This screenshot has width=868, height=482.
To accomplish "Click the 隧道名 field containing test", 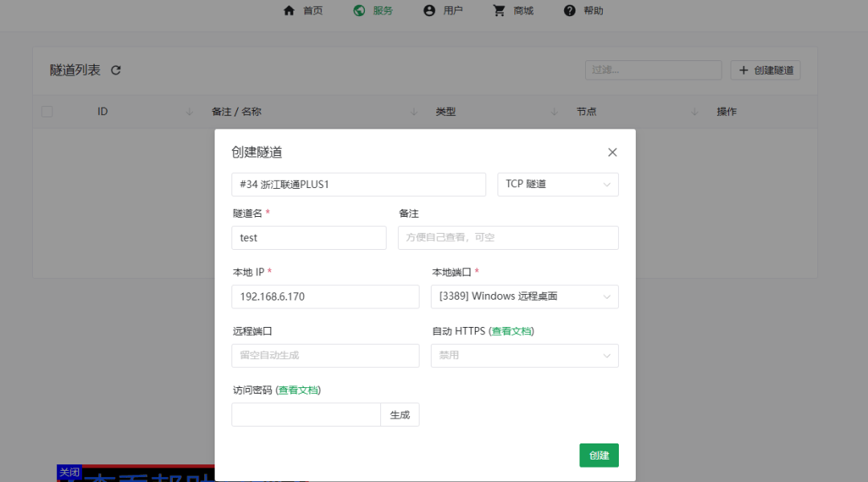I will 309,238.
